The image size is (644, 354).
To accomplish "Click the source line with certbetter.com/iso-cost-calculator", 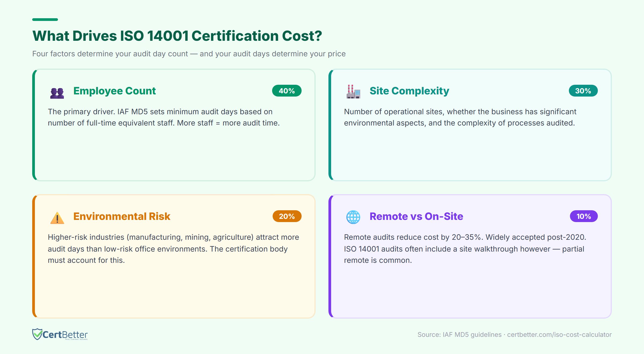I will pos(514,335).
